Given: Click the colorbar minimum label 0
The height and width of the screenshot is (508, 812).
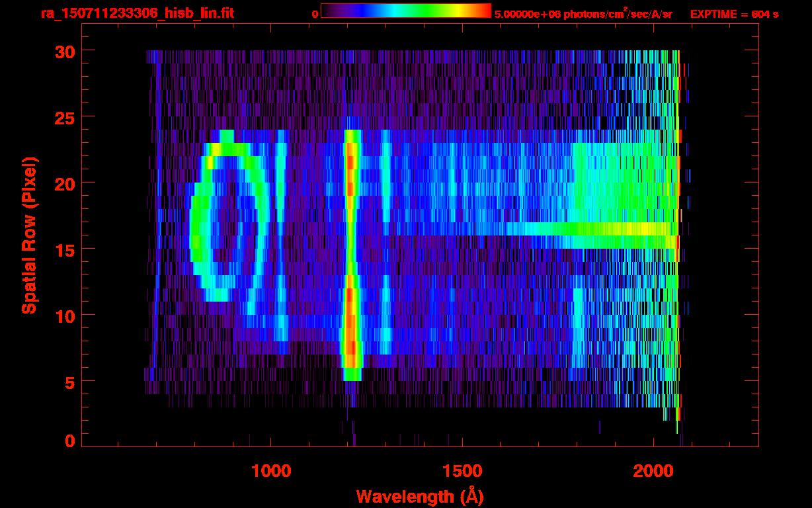Looking at the screenshot, I should 315,14.
